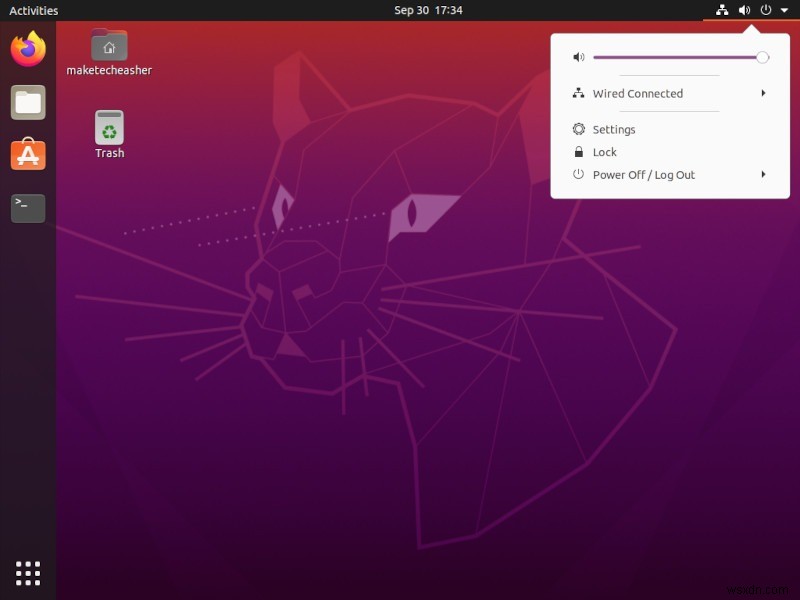Click the network icon in the top bar

722,10
